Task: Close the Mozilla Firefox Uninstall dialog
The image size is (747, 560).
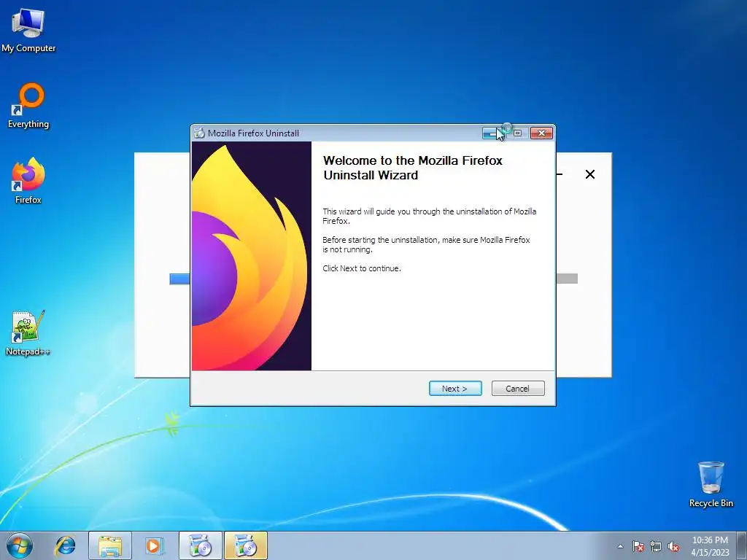Action: (x=541, y=133)
